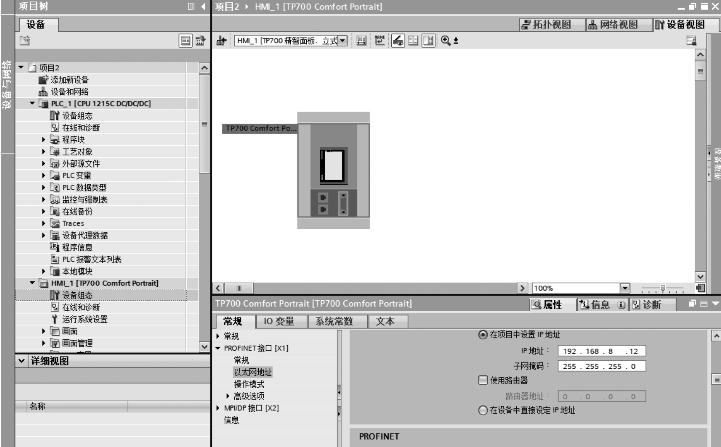Click the column layout icon in project tree header

pyautogui.click(x=191, y=6)
